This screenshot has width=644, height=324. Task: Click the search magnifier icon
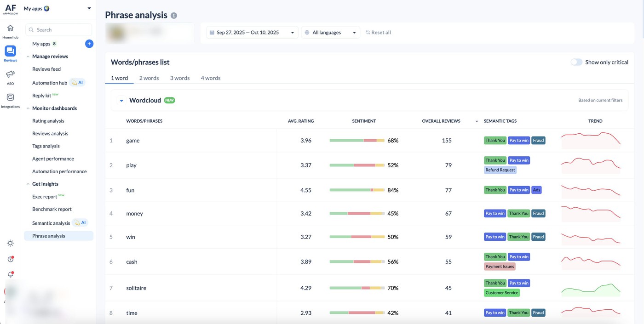click(31, 30)
